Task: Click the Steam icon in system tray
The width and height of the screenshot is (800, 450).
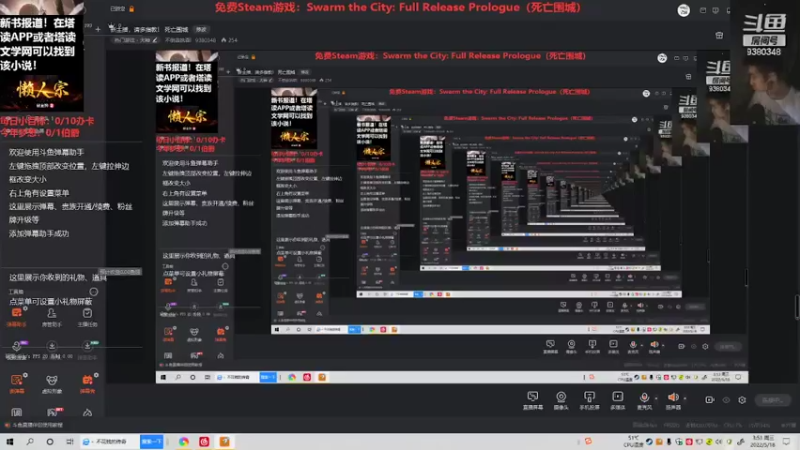Action: 649,442
